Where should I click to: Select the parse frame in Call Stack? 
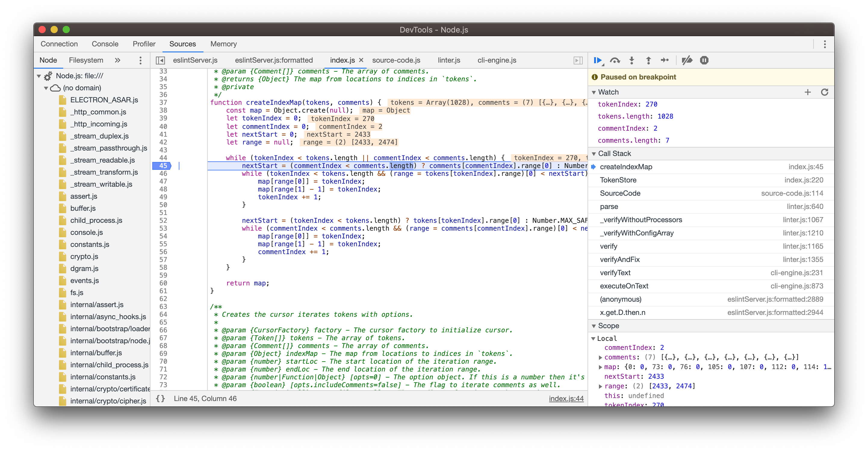[609, 206]
